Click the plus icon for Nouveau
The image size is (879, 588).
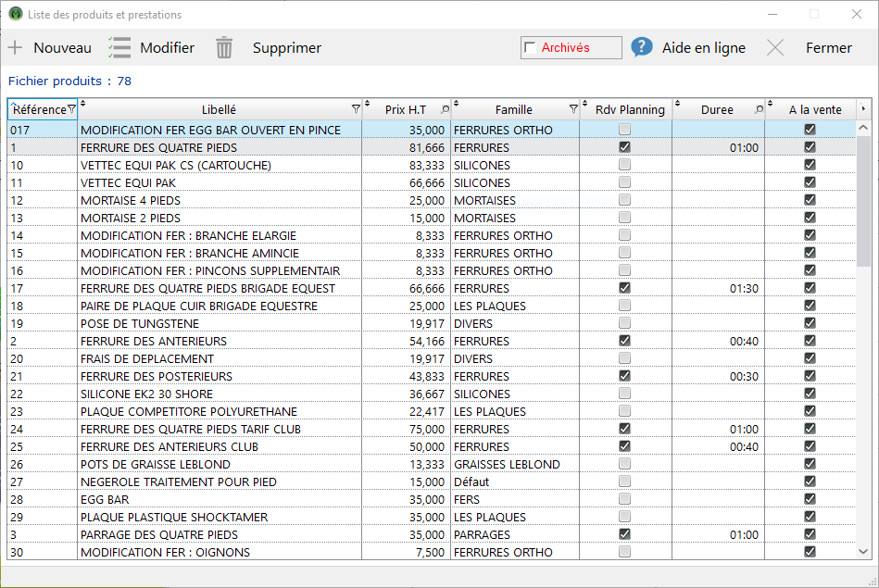click(x=15, y=47)
